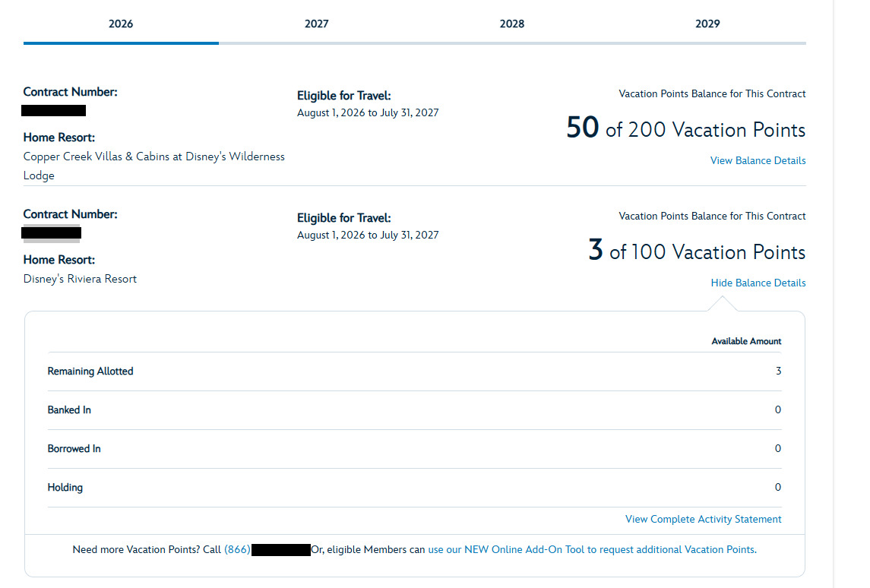Click the Available Amount column header
Image resolution: width=870 pixels, height=588 pixels.
tap(746, 341)
